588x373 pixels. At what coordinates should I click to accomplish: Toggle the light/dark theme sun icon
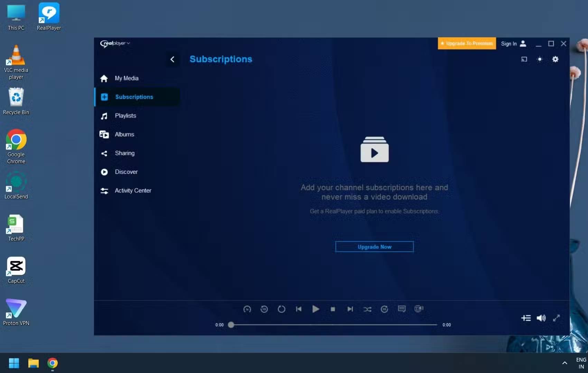pos(540,59)
